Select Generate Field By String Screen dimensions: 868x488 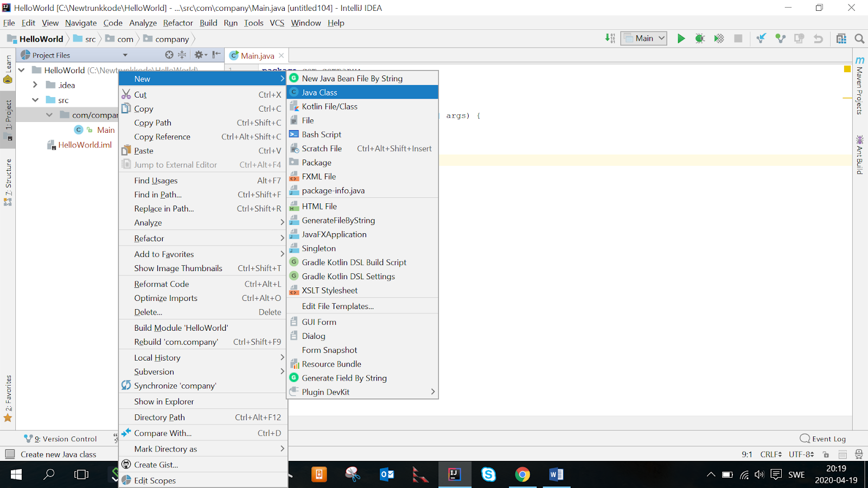(x=362, y=378)
